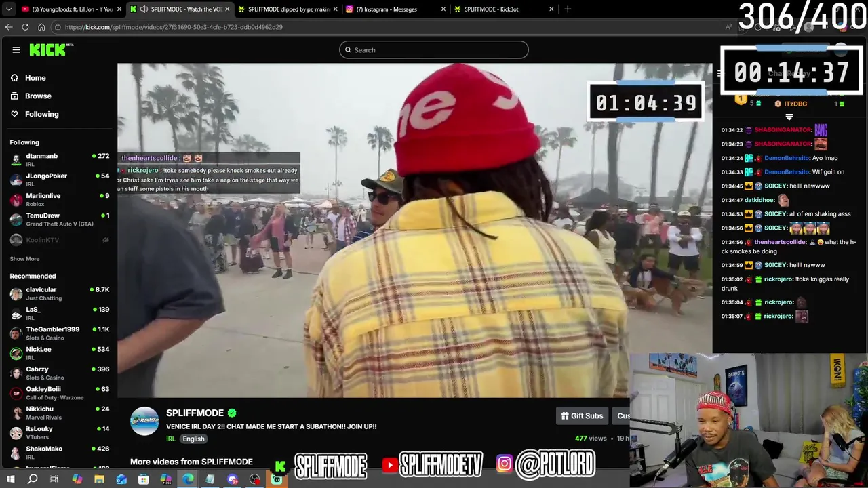Image resolution: width=868 pixels, height=488 pixels.
Task: Open the Kick sidebar hamburger menu
Action: pyautogui.click(x=16, y=49)
